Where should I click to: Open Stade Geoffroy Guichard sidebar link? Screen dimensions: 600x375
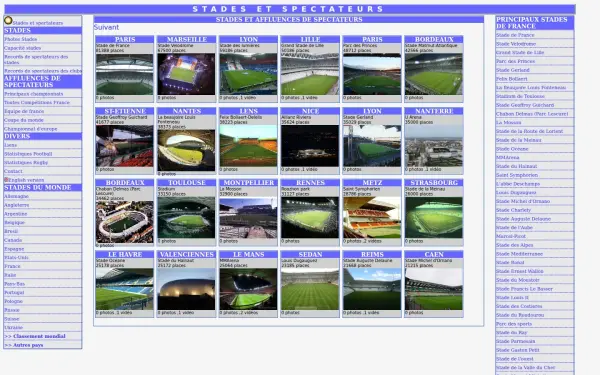(x=525, y=105)
